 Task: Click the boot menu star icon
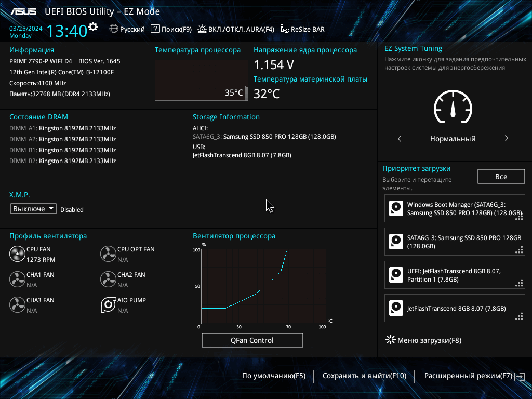point(391,340)
